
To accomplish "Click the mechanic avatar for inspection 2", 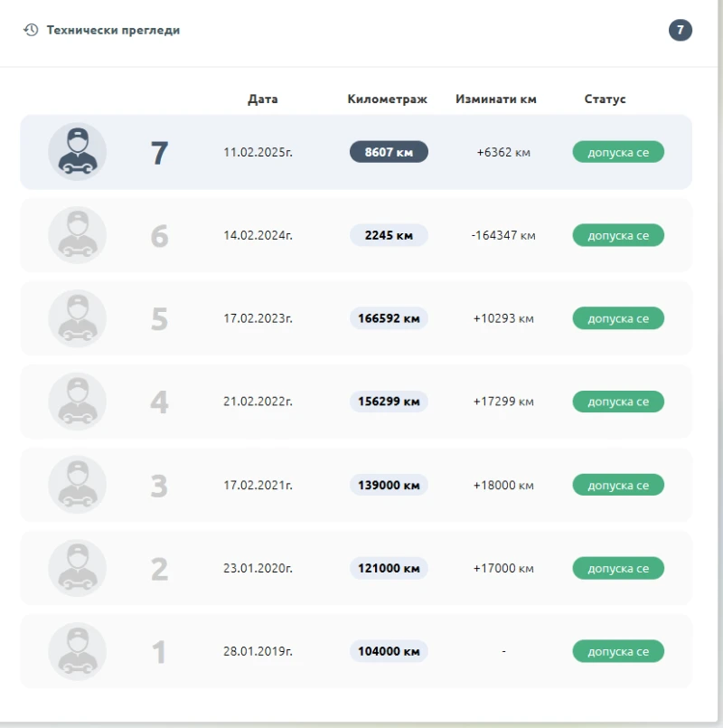I will tap(77, 568).
